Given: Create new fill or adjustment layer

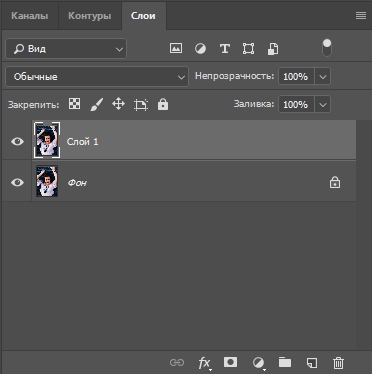Looking at the screenshot, I should point(258,363).
